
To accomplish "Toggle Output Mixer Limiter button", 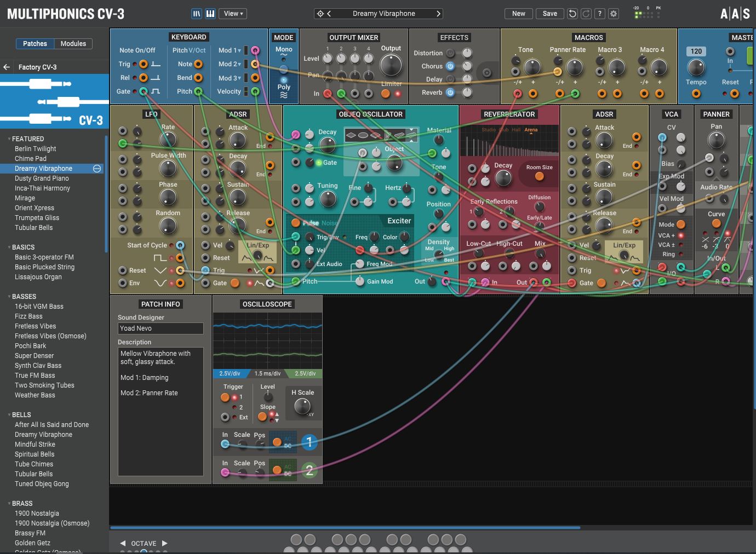I will coord(386,94).
